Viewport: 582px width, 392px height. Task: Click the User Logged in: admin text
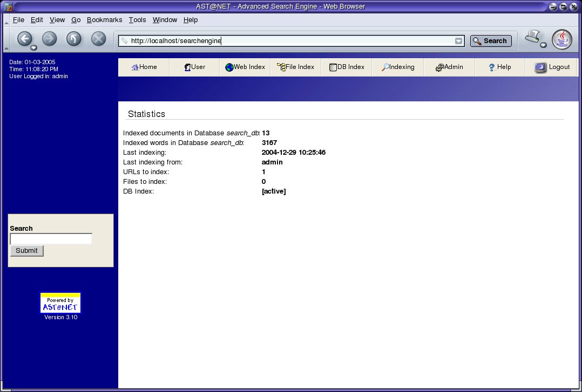click(39, 77)
